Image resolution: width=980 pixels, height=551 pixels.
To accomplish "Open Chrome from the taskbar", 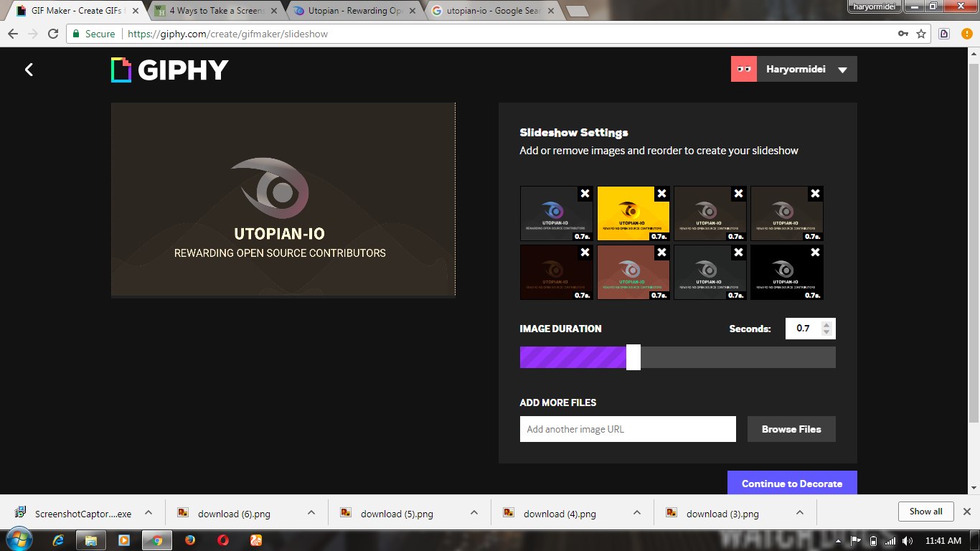I will point(156,540).
